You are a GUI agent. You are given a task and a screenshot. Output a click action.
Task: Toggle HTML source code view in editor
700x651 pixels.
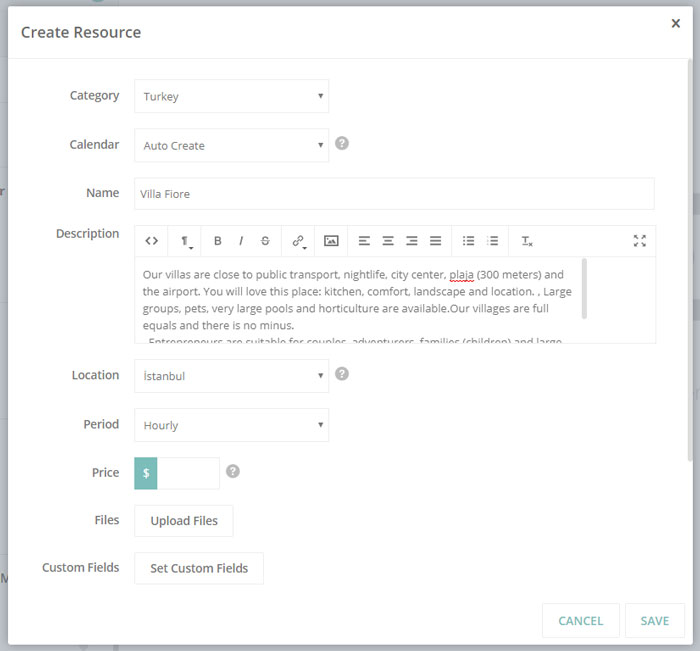pyautogui.click(x=151, y=241)
